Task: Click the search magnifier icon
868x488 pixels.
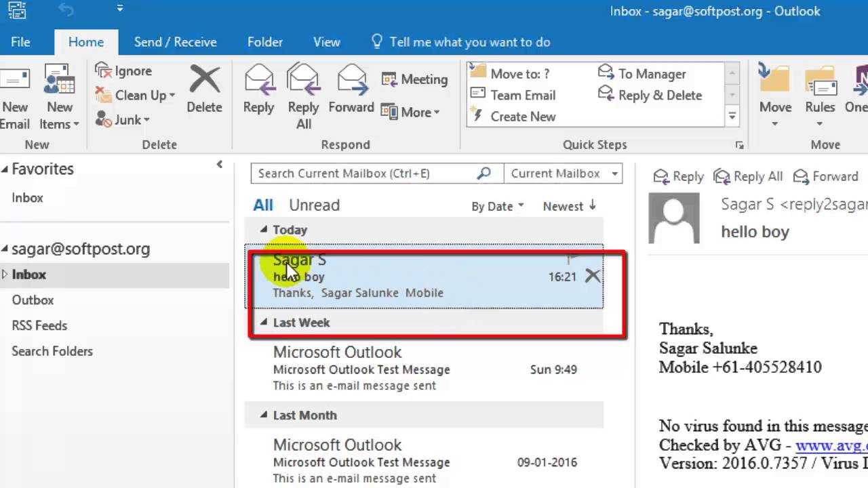Action: [484, 174]
